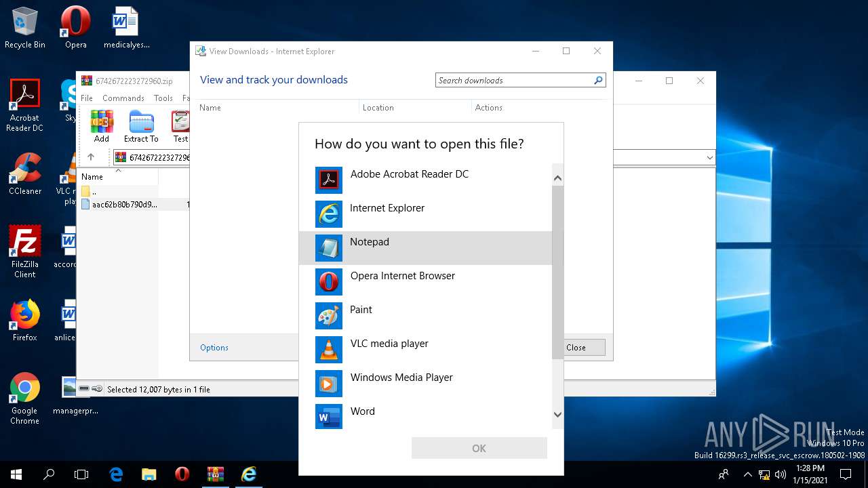Open WinRAR Tools menu

coord(163,98)
